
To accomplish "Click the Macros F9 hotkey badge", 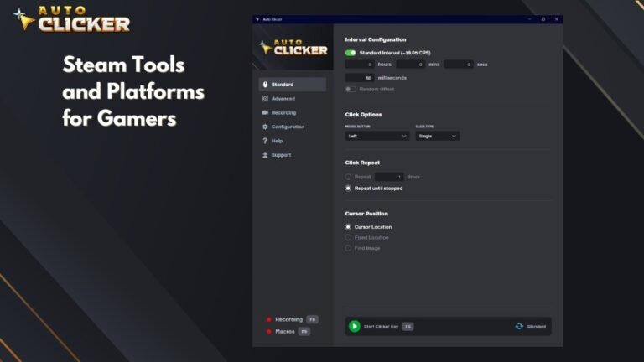I will 304,331.
